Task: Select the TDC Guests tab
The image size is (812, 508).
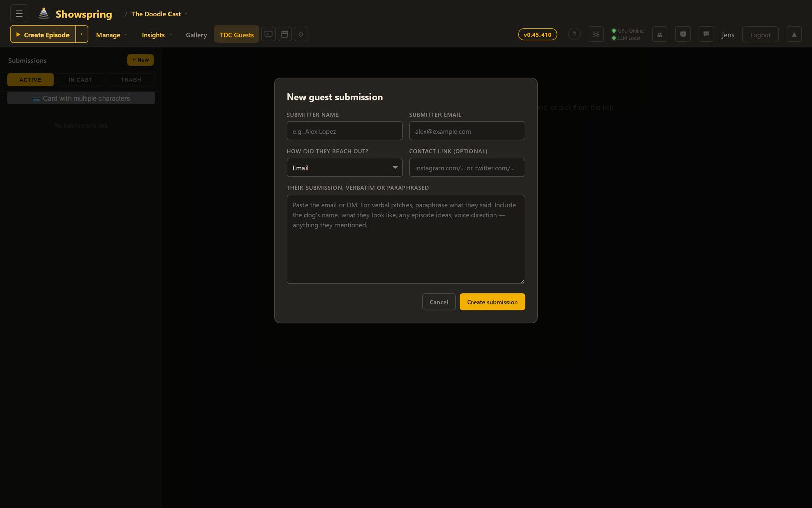Action: 236,35
